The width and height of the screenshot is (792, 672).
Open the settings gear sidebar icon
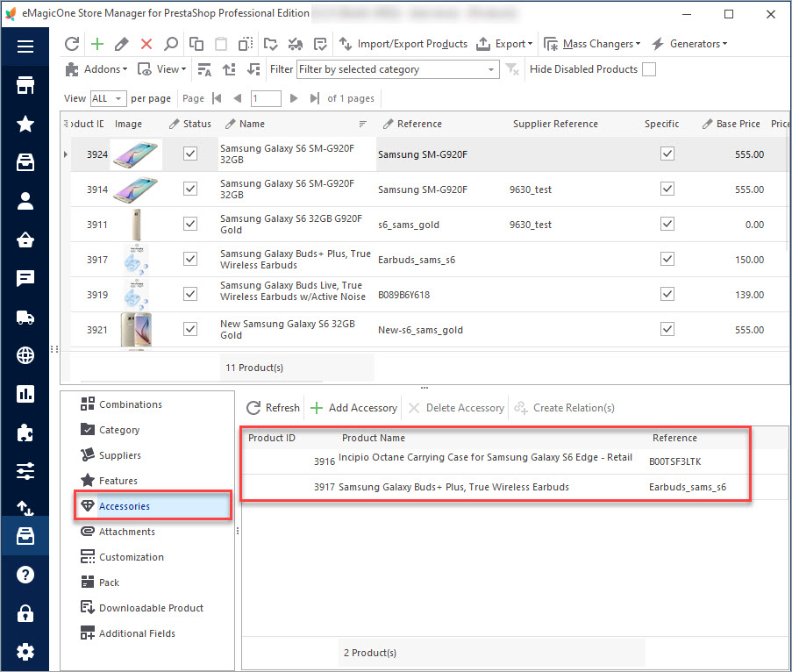click(x=25, y=652)
